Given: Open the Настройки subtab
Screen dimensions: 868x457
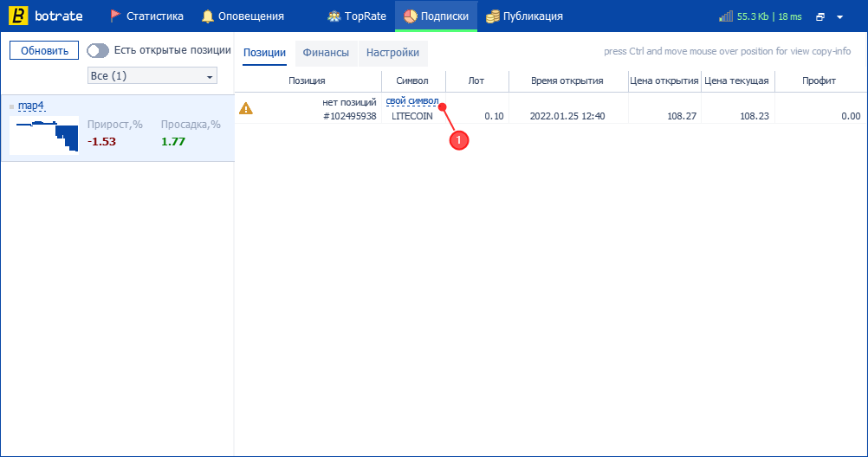Looking at the screenshot, I should point(392,53).
